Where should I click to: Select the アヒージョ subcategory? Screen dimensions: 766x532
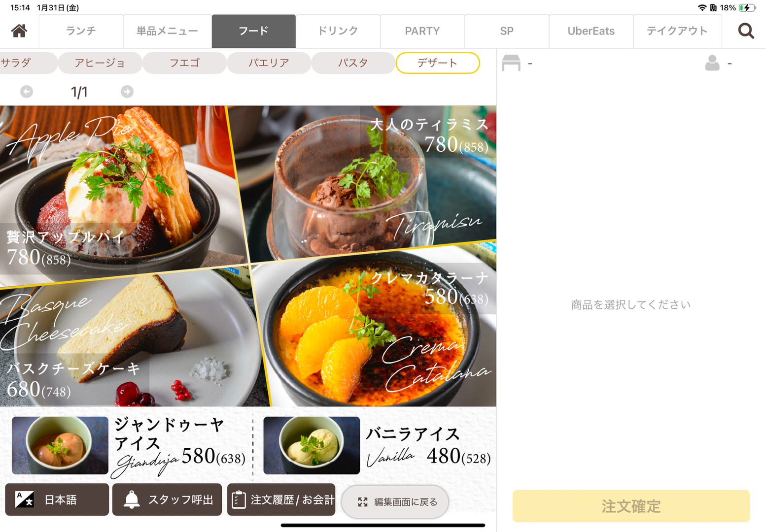pyautogui.click(x=100, y=63)
